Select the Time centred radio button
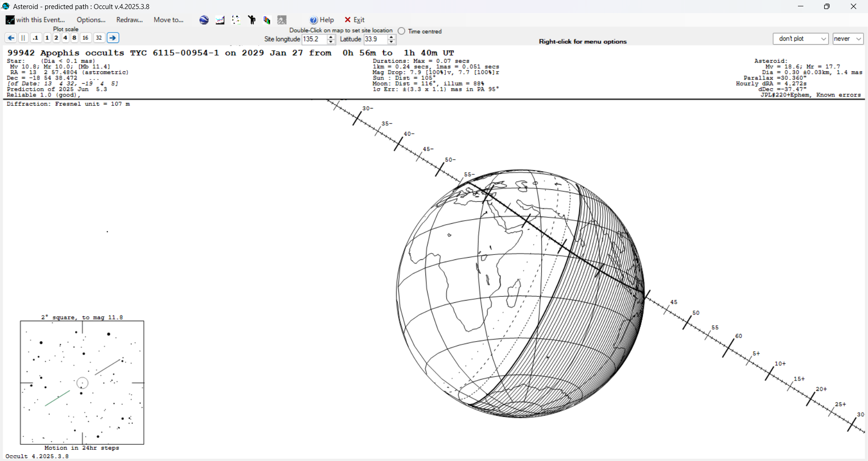The width and height of the screenshot is (868, 461). coord(401,31)
